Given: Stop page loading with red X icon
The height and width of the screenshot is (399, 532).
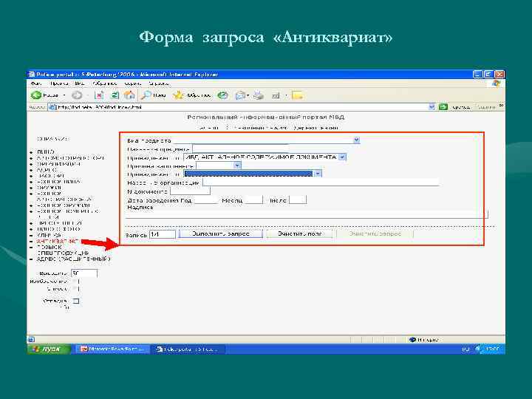Looking at the screenshot, I should 99,95.
